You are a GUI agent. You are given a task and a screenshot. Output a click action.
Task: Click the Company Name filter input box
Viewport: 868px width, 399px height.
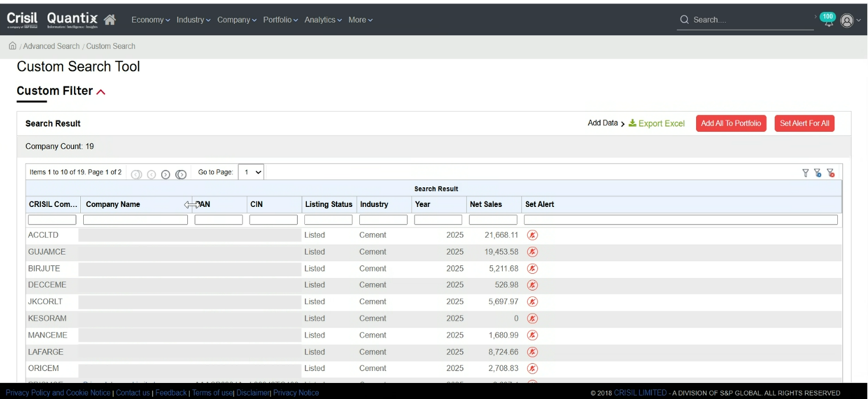pyautogui.click(x=135, y=220)
